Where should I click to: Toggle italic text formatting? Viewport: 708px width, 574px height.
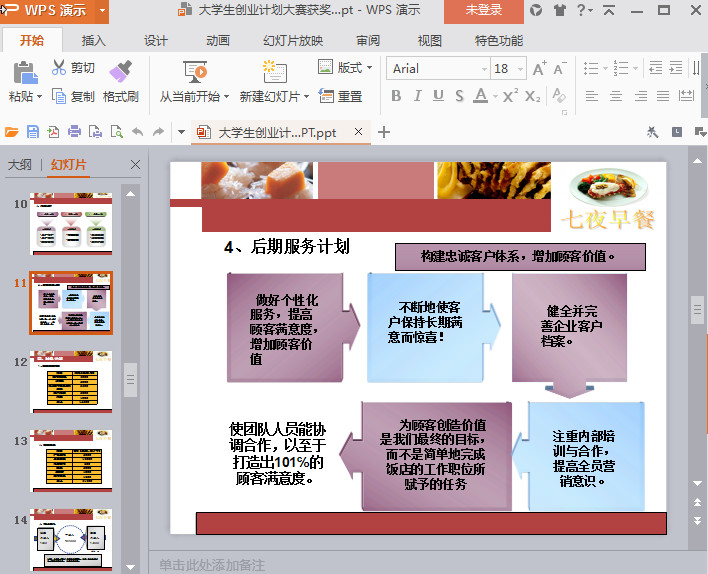point(418,95)
